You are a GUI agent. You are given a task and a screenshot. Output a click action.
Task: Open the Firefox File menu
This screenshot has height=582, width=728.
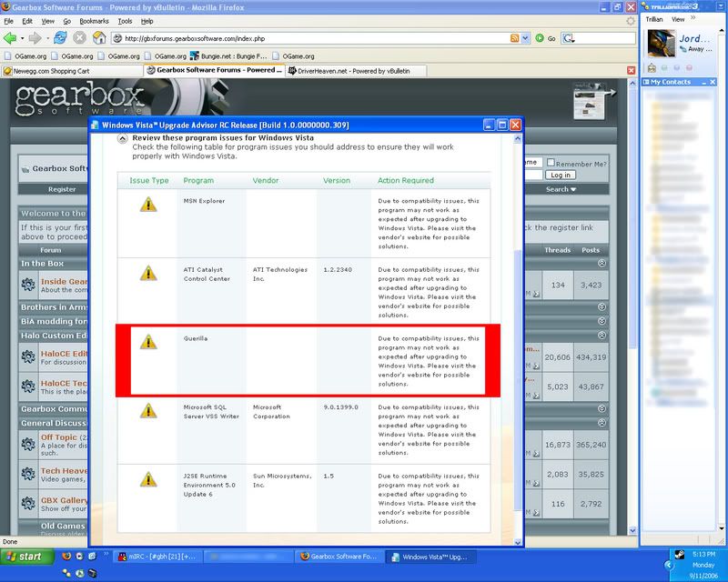pos(9,21)
